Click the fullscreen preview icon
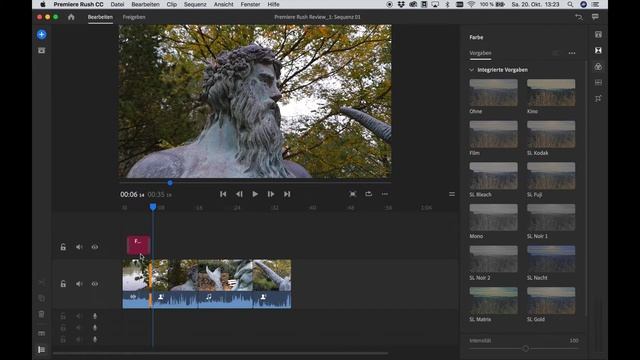Screen dimensions: 640x360 pos(353,194)
